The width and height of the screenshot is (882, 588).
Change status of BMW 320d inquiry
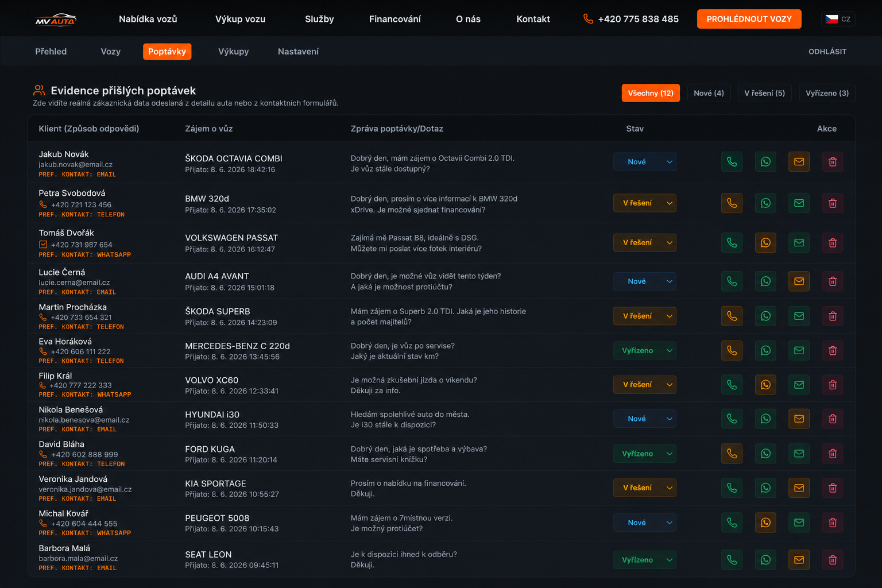[x=645, y=203]
